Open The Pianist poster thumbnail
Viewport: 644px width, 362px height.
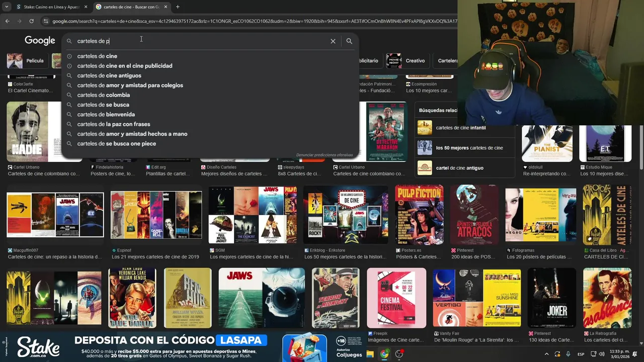pos(547,143)
